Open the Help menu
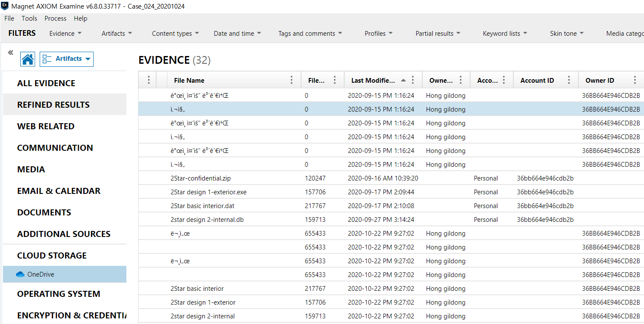Image resolution: width=644 pixels, height=324 pixels. [x=81, y=19]
